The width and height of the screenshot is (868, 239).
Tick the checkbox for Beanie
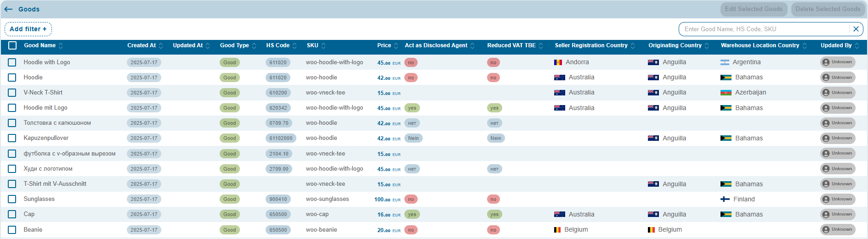12,230
